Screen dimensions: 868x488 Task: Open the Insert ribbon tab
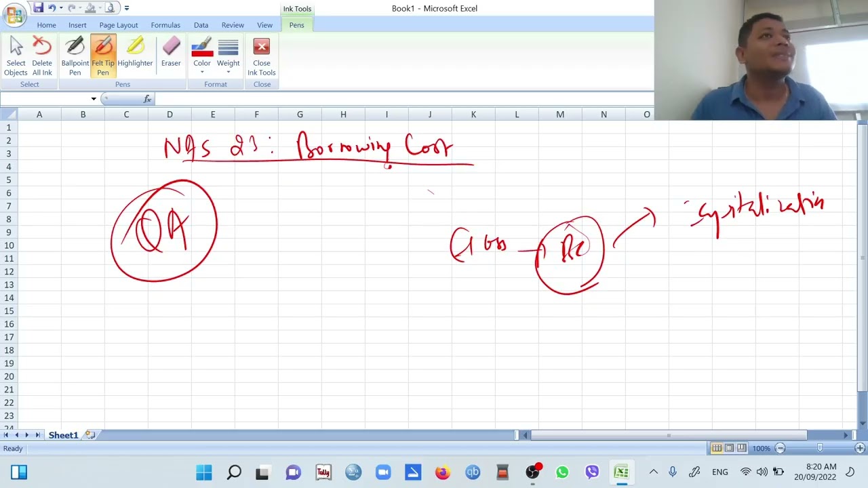(77, 25)
